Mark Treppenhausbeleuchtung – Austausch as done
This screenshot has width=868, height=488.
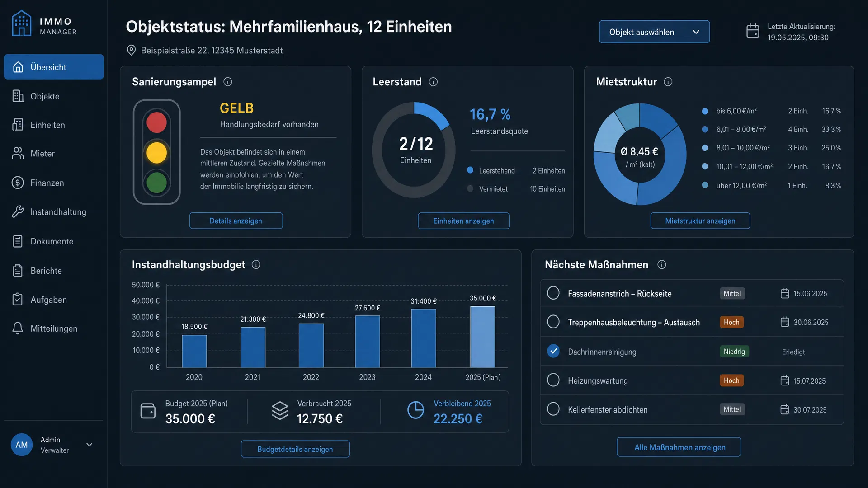click(x=553, y=322)
